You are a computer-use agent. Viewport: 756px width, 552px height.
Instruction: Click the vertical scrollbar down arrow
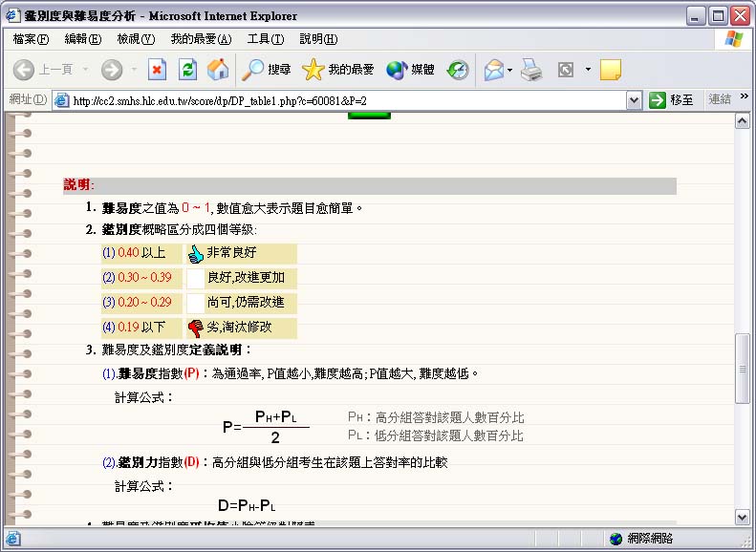tap(742, 517)
